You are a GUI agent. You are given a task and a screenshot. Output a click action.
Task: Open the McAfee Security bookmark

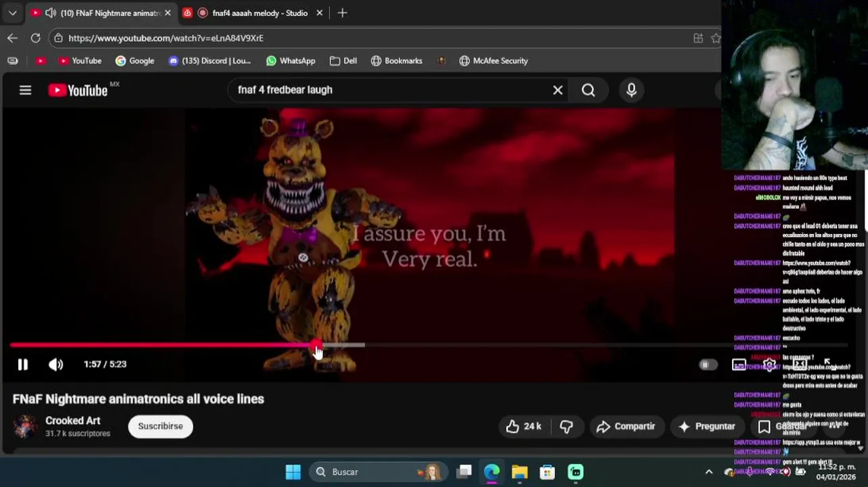pos(493,61)
